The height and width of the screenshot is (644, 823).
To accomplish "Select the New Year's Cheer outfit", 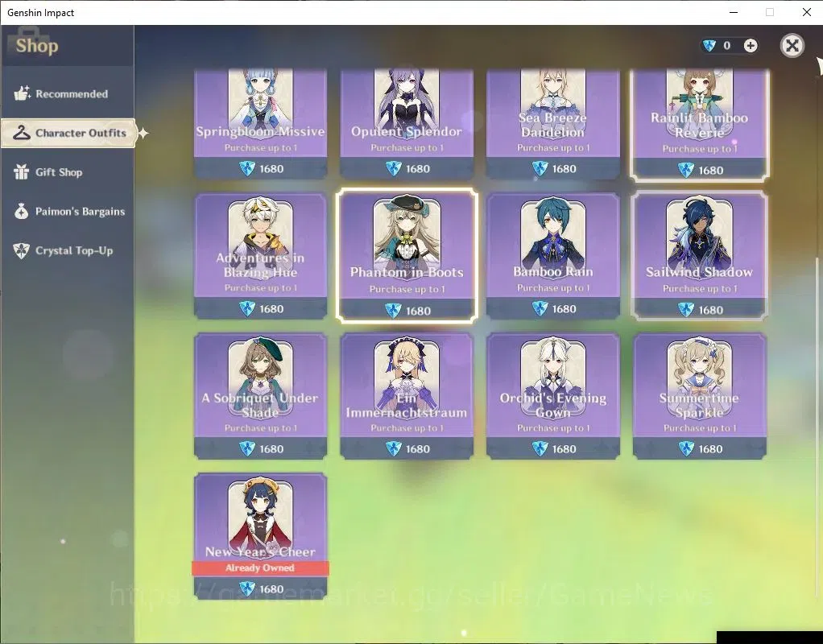I will pos(260,536).
